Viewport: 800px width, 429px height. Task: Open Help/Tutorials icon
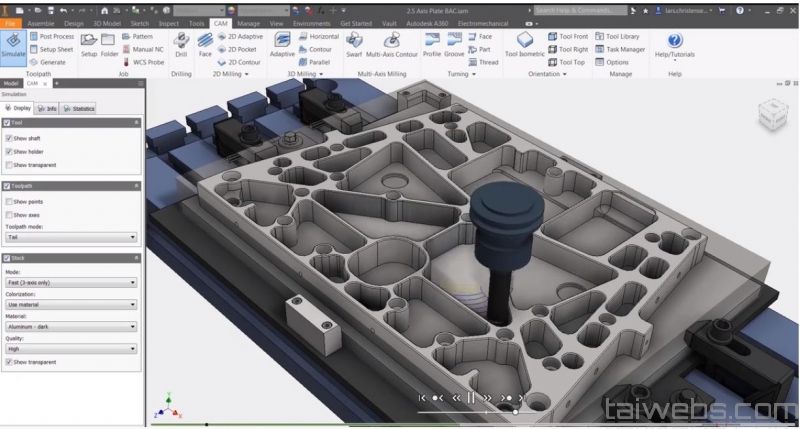tap(673, 44)
